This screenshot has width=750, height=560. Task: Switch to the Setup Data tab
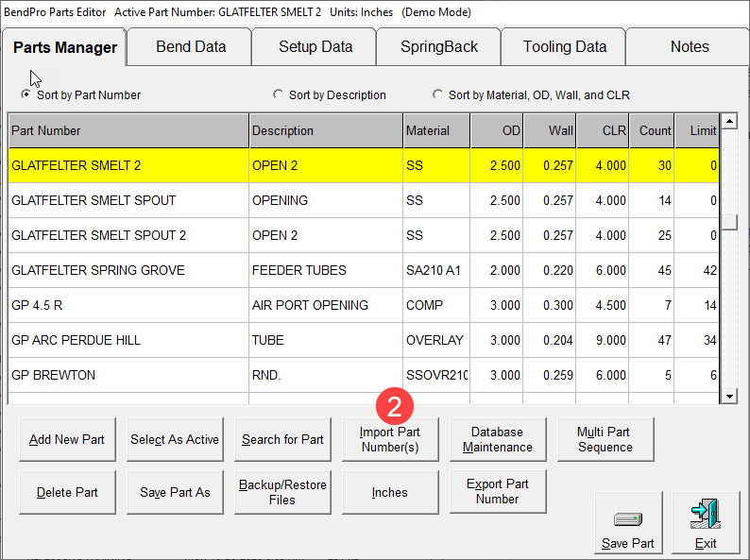coord(315,47)
